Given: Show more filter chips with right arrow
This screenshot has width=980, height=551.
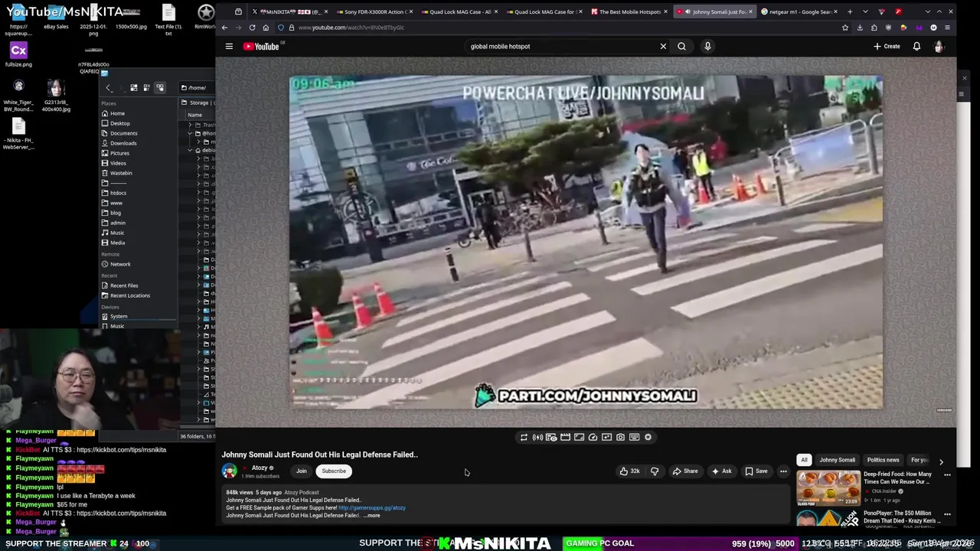Looking at the screenshot, I should (x=941, y=461).
